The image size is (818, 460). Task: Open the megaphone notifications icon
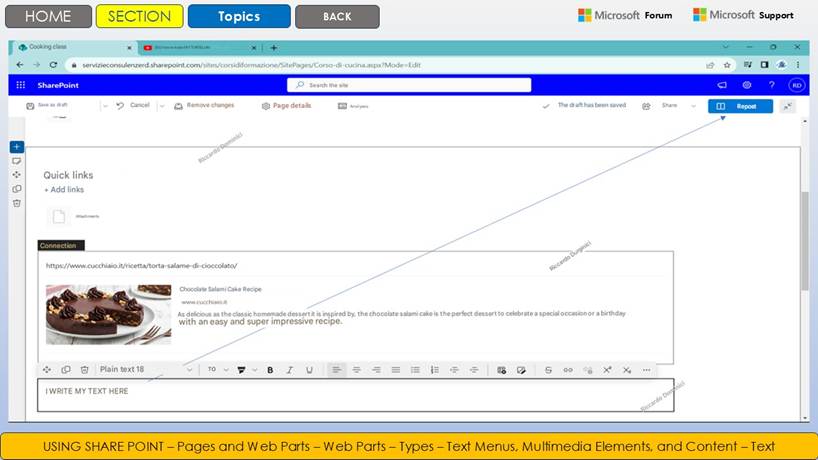pyautogui.click(x=722, y=85)
